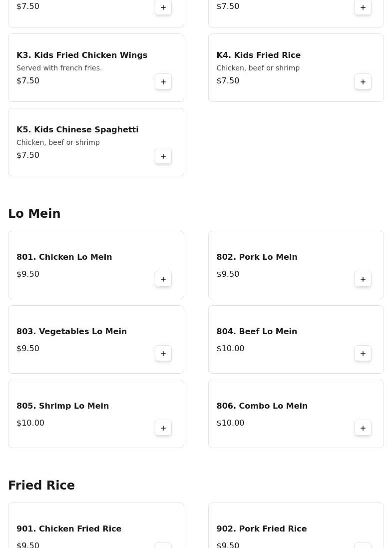Select the Lo Mein section heading
Viewport: 392px width, 548px height.
click(34, 213)
